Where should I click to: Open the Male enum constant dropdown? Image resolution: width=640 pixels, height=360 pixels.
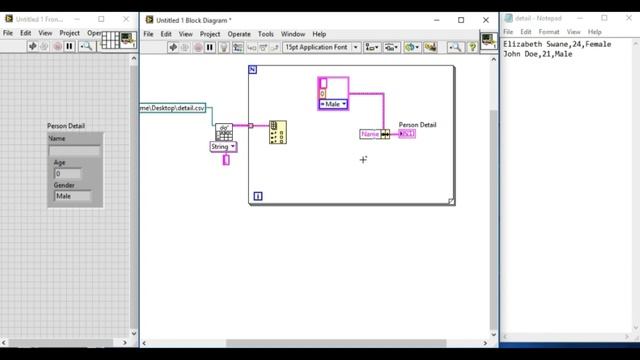tap(333, 104)
